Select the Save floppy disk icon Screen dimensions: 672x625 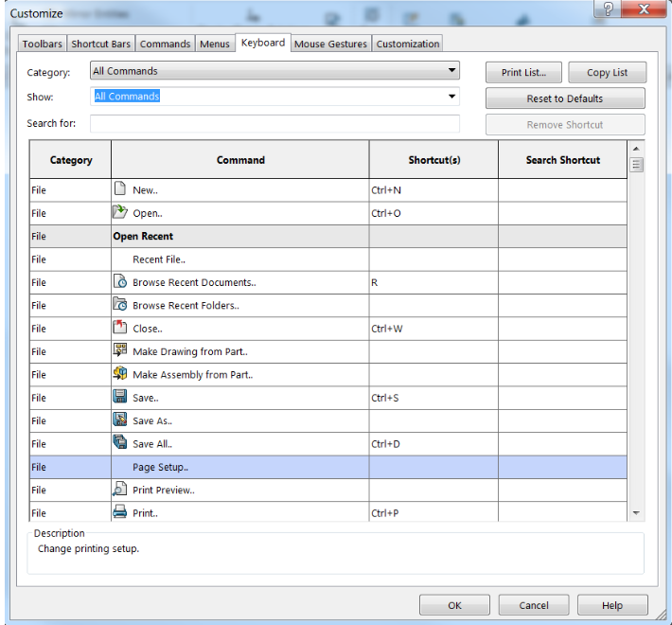click(x=120, y=398)
